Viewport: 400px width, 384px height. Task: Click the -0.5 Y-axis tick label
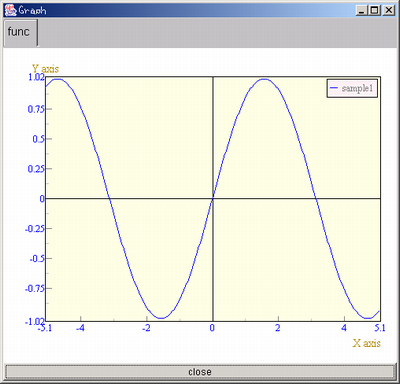click(x=37, y=259)
